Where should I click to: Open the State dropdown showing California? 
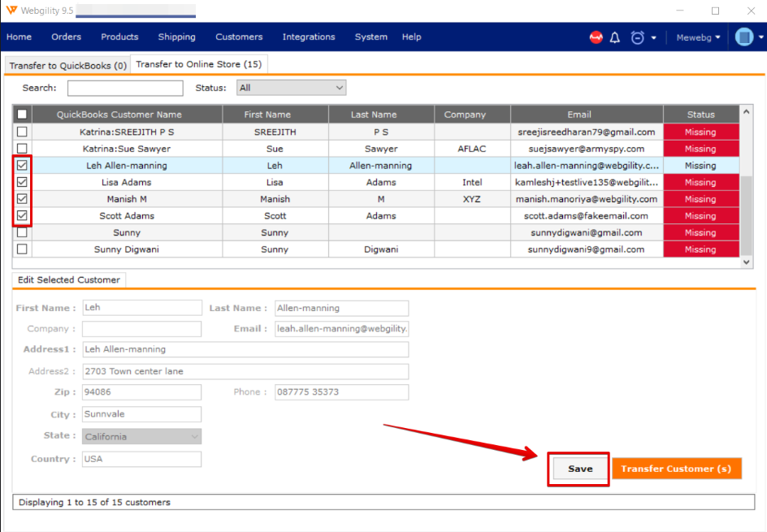click(141, 437)
